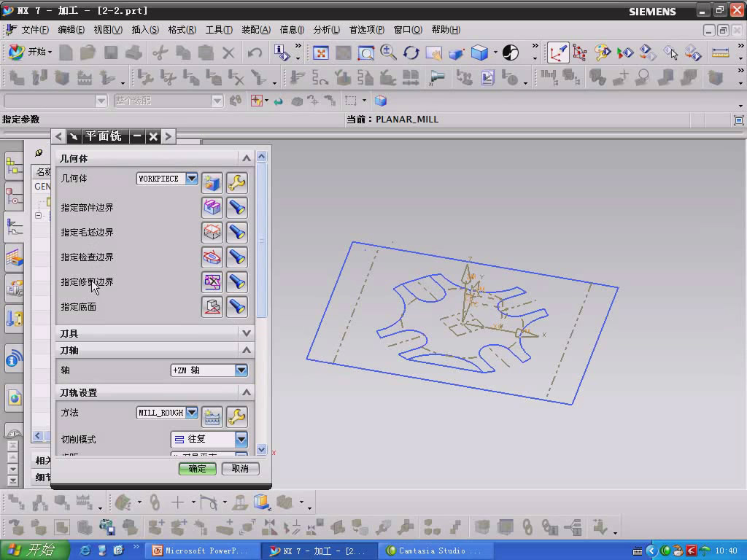
Task: Click the blue info signal sidebar tab
Action: pyautogui.click(x=14, y=359)
